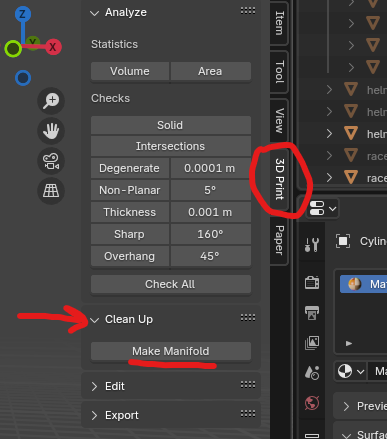
Task: Click the mesh icon of the dimmed race row
Action: 351,155
